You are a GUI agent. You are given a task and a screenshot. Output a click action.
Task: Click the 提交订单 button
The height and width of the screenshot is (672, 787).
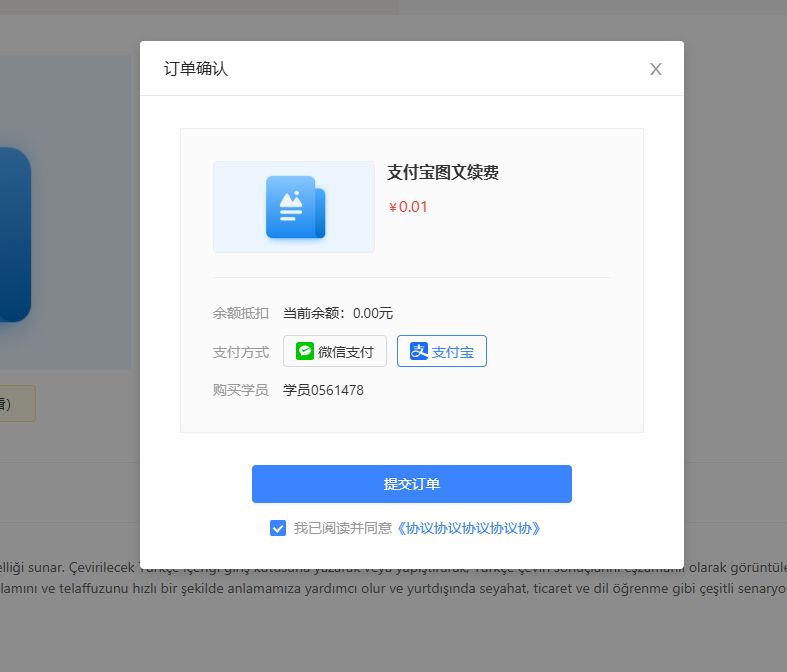(x=412, y=484)
